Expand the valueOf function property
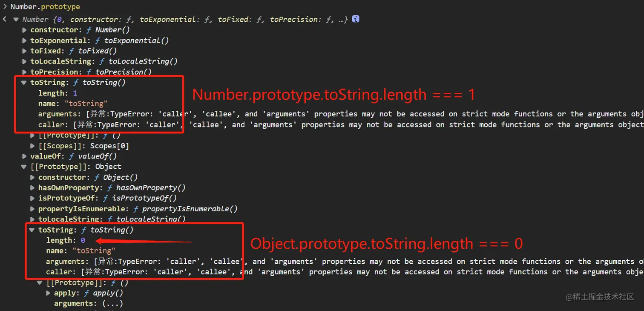The height and width of the screenshot is (311, 644). point(24,156)
